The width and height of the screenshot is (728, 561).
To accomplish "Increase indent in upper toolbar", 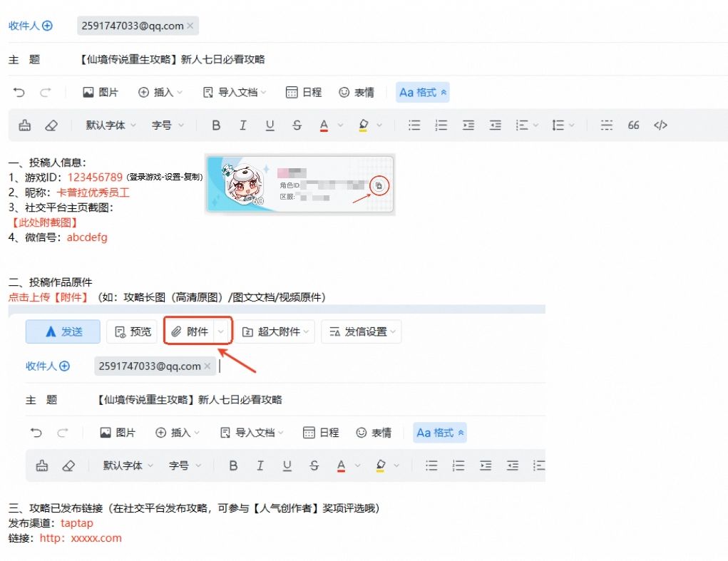I will [x=468, y=125].
